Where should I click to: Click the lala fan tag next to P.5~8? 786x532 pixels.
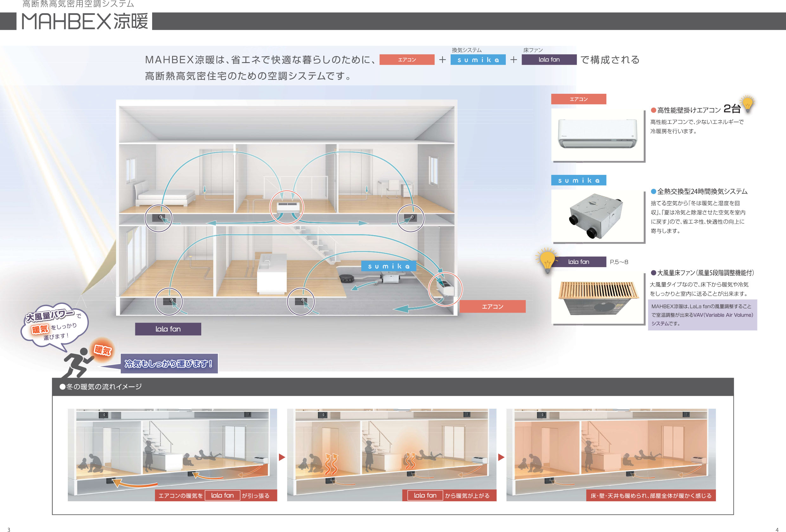coord(578,262)
